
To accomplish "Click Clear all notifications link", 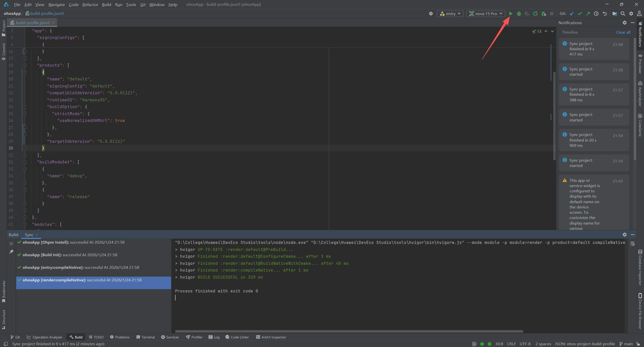I will coord(623,32).
